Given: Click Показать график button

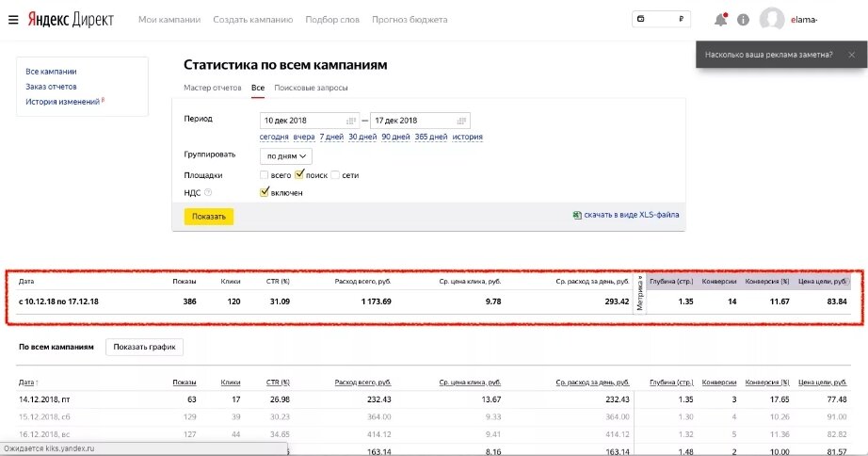Looking at the screenshot, I should (144, 347).
